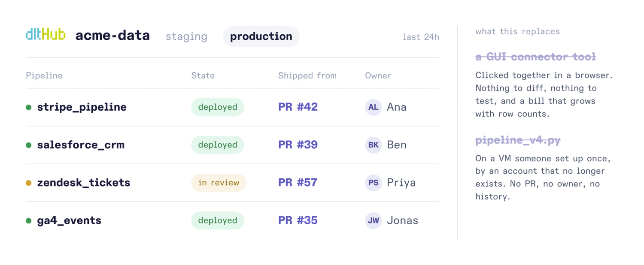Open the stripe_pipeline pipeline row

pyautogui.click(x=233, y=107)
